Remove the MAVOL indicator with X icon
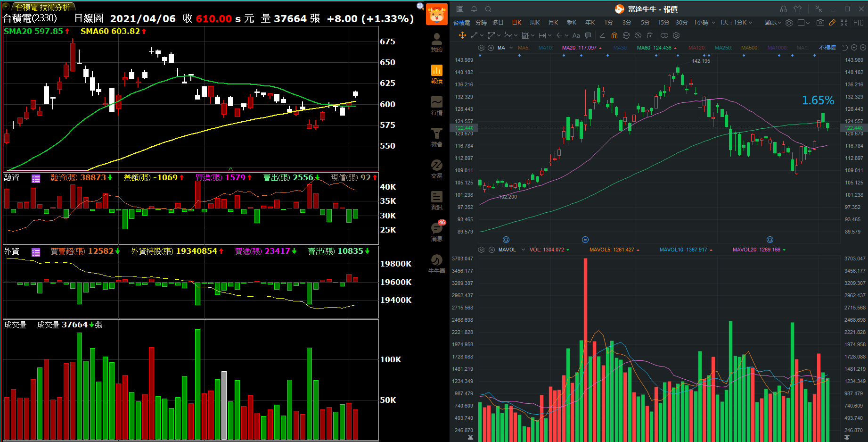This screenshot has width=868, height=442. tap(491, 250)
